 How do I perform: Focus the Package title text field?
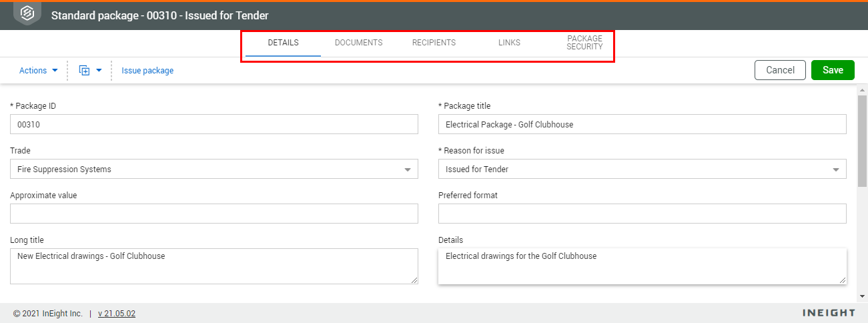642,124
